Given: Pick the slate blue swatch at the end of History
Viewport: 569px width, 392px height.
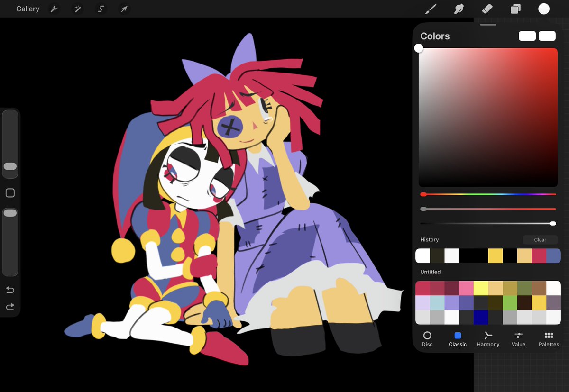Looking at the screenshot, I should (x=553, y=256).
